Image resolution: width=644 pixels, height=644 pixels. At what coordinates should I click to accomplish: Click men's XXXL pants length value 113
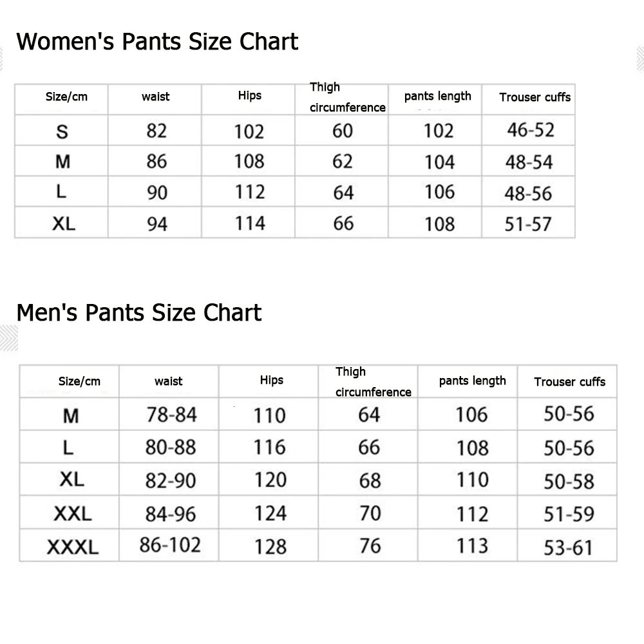[471, 546]
